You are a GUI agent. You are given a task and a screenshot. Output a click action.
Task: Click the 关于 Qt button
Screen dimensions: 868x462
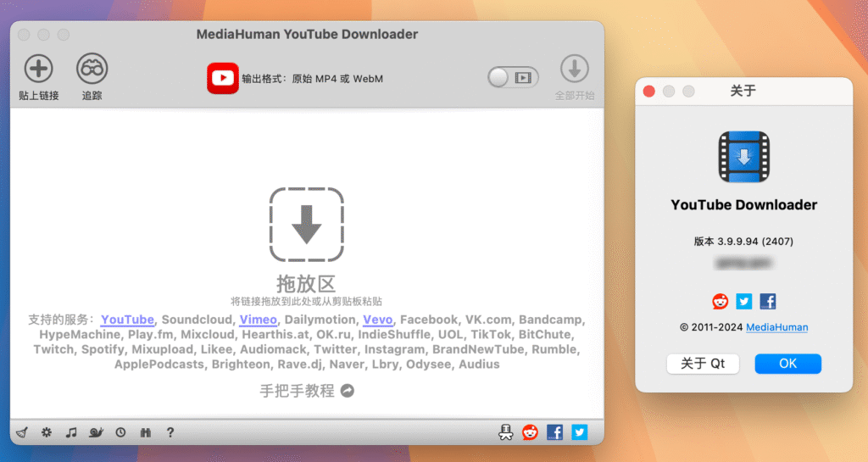click(703, 364)
